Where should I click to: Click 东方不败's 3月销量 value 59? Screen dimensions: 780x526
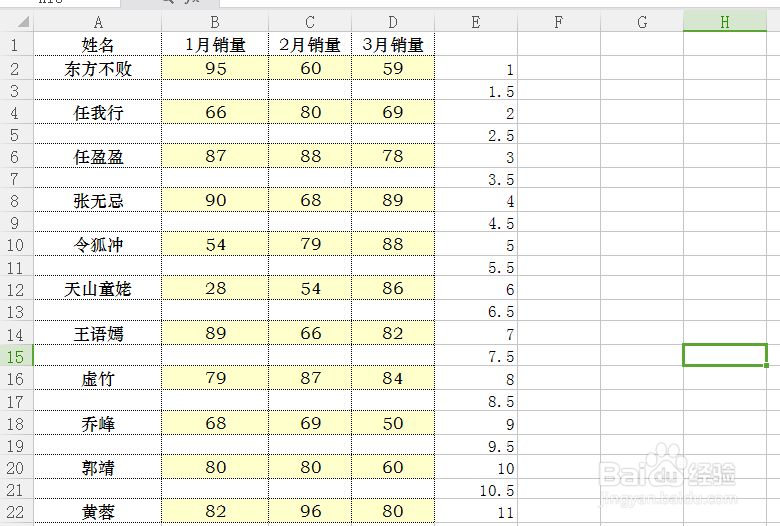click(393, 68)
